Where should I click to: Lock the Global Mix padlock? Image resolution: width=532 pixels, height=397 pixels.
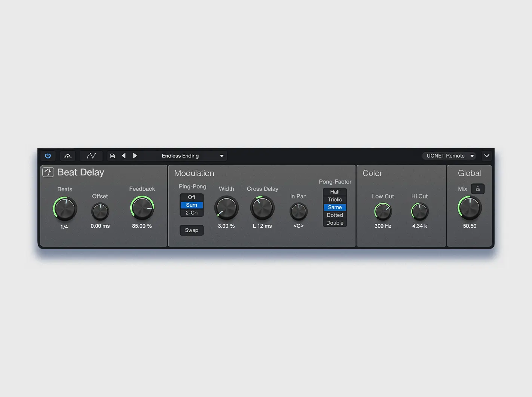(x=478, y=189)
